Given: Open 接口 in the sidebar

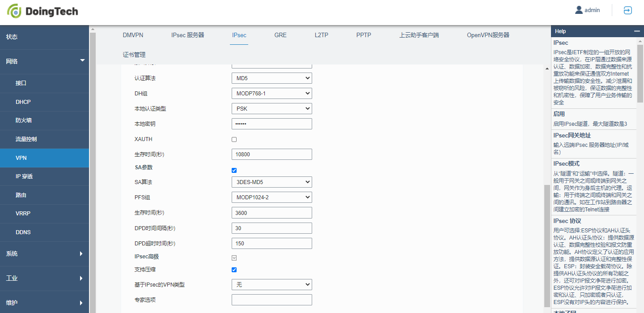Looking at the screenshot, I should tap(44, 83).
